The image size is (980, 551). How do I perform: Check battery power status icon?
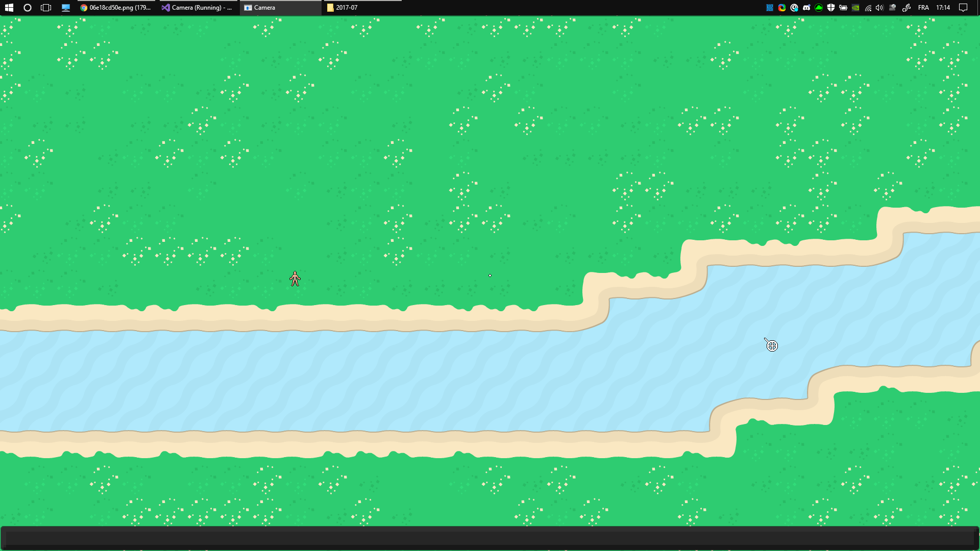click(x=843, y=8)
